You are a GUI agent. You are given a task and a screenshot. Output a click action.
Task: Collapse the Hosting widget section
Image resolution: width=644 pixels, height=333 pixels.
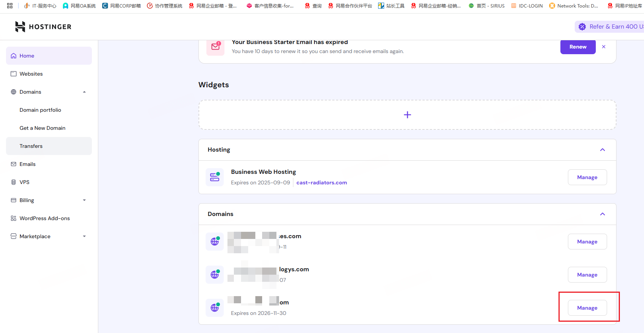pyautogui.click(x=602, y=150)
